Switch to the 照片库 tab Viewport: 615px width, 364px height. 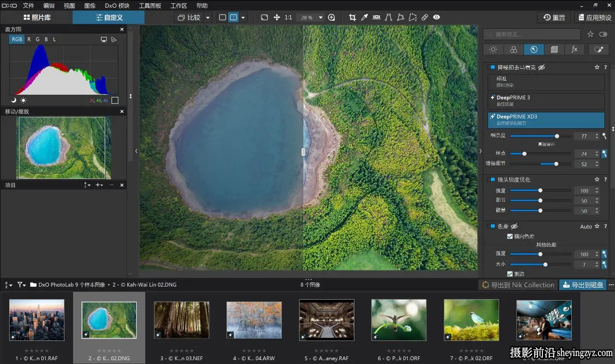pyautogui.click(x=37, y=17)
